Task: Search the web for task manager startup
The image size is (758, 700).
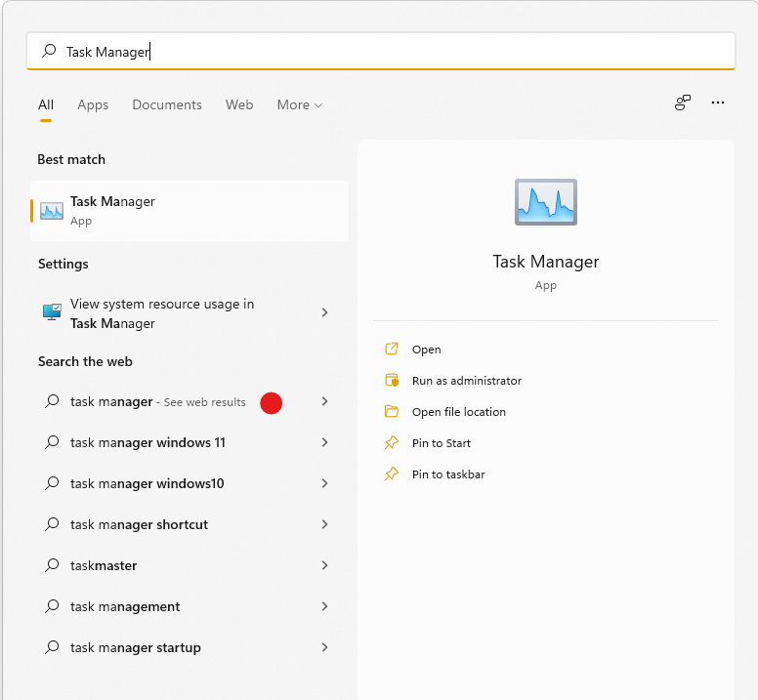Action: 136,647
